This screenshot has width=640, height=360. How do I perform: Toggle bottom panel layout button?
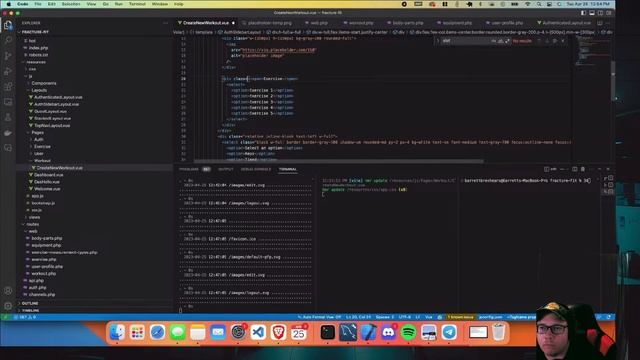592,13
